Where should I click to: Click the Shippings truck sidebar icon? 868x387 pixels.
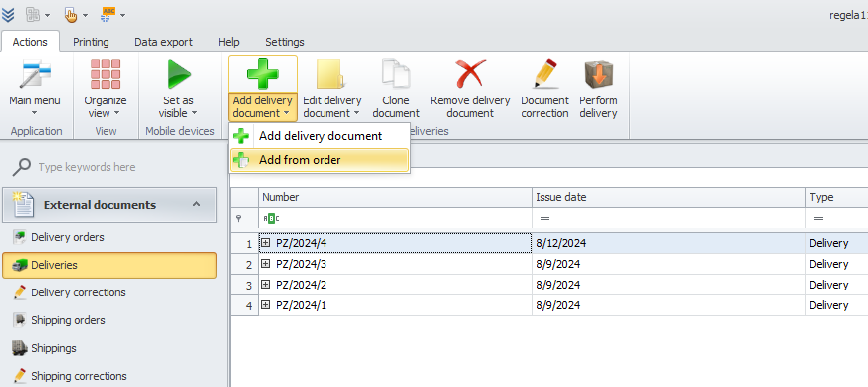click(20, 348)
